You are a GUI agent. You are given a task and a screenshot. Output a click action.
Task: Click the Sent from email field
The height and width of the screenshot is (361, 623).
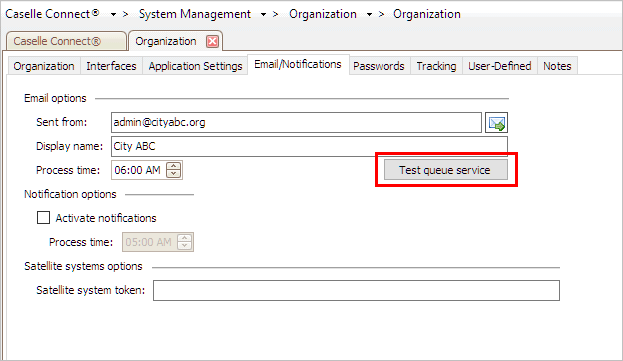coord(296,122)
